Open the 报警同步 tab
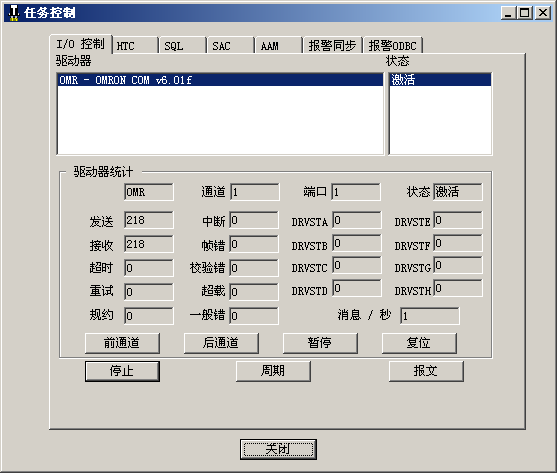Viewport: 557px width, 473px height. [332, 45]
